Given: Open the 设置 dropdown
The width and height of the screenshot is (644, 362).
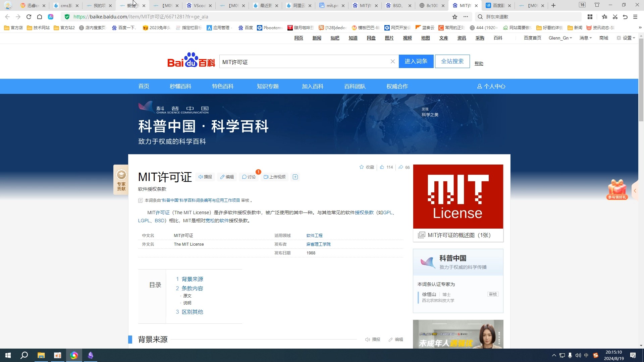Looking at the screenshot, I should (x=626, y=38).
